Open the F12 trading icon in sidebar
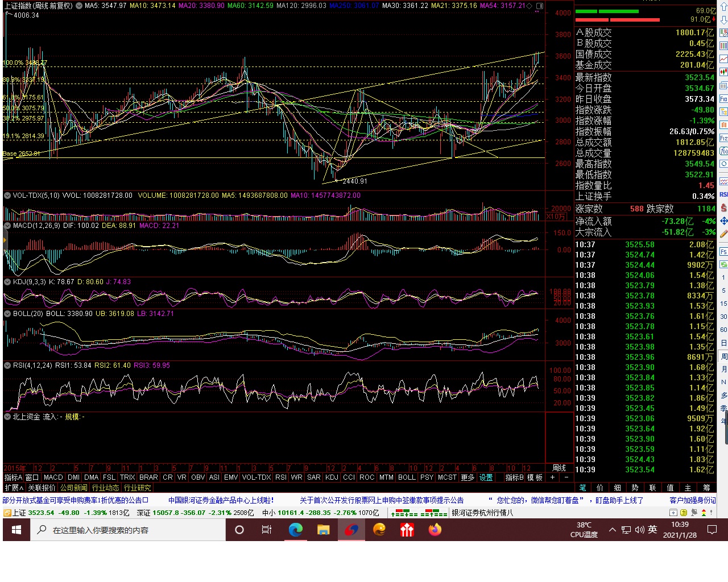The width and height of the screenshot is (728, 582). click(723, 138)
